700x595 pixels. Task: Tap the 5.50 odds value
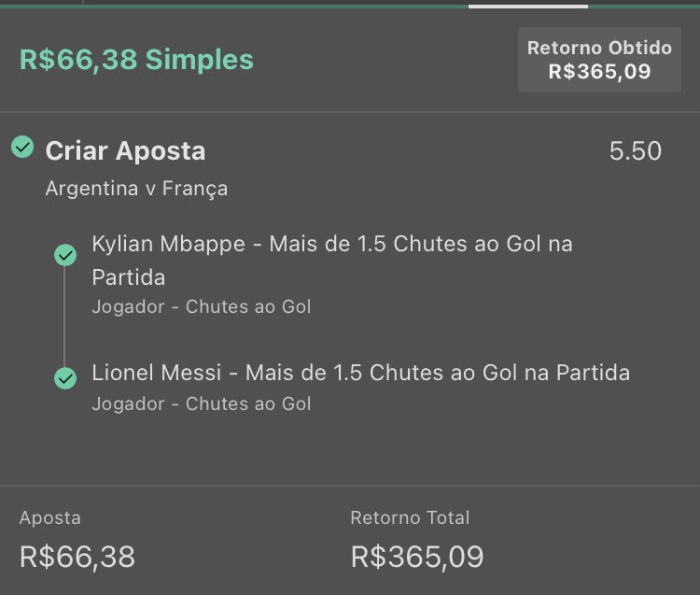(x=636, y=151)
